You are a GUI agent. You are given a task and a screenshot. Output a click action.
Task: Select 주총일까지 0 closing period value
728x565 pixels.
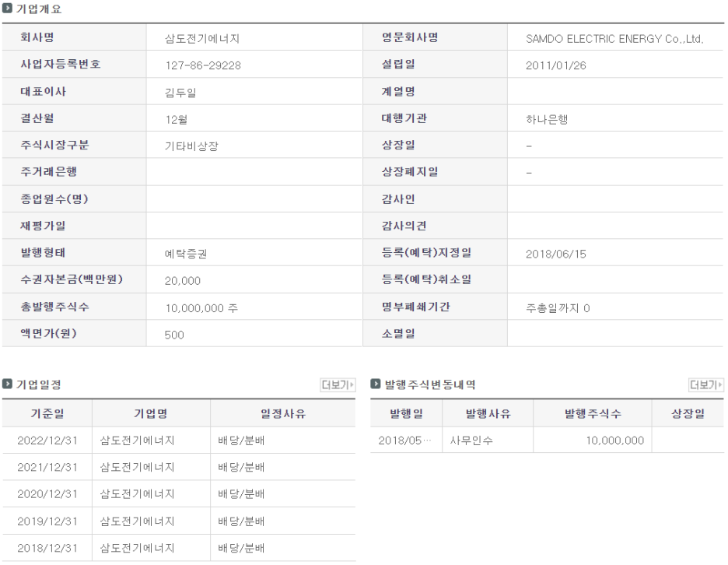click(x=558, y=308)
